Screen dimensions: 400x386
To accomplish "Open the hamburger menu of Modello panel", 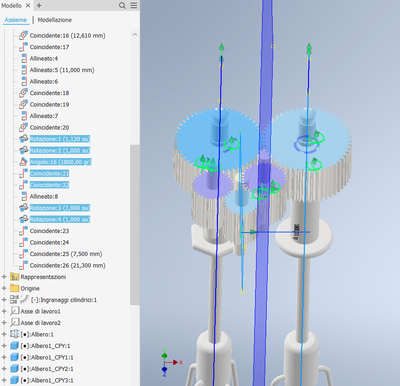I will coord(134,5).
